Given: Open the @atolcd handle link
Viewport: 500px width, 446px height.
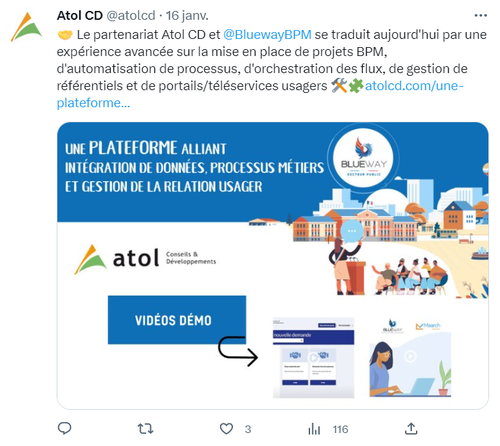Looking at the screenshot, I should pos(131,15).
